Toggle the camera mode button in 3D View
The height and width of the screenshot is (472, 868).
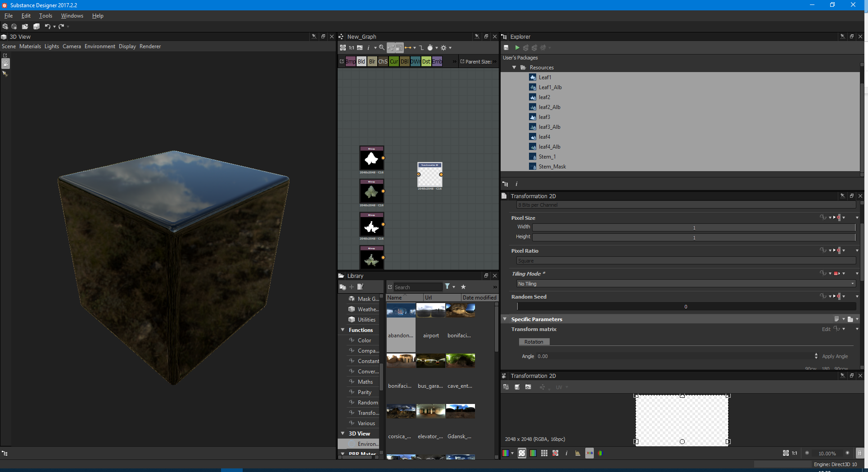pos(5,64)
